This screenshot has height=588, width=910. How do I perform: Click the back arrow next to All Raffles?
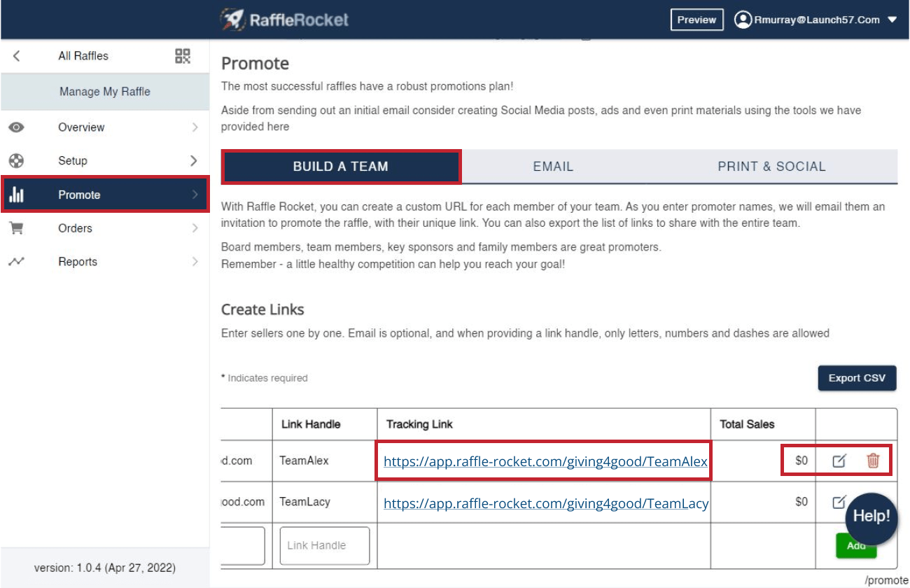(16, 56)
